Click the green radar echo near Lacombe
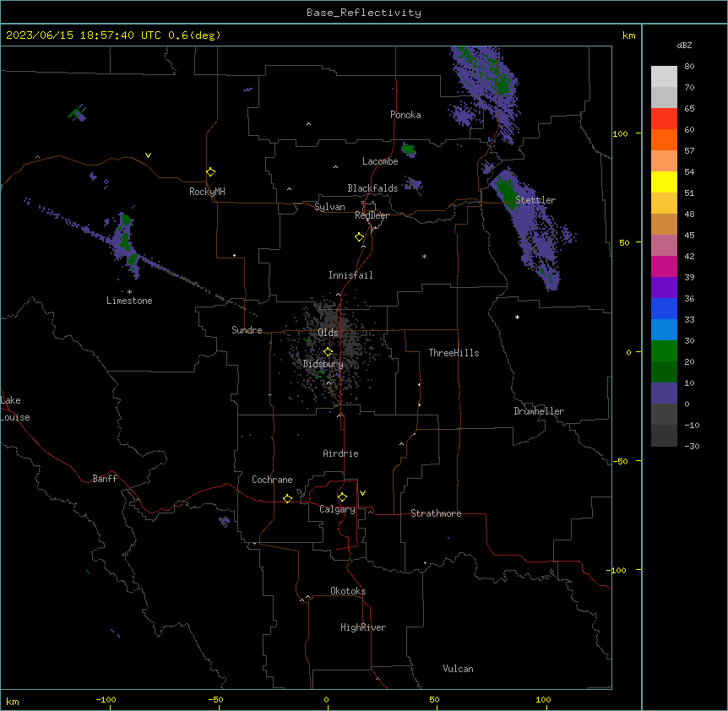Screen dimensions: 728x711 [x=409, y=149]
